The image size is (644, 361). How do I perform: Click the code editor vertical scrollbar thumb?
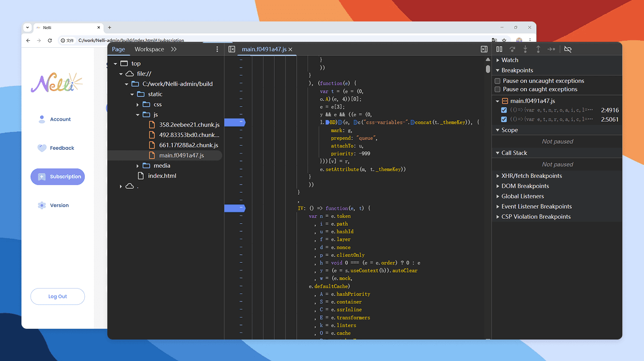(488, 69)
